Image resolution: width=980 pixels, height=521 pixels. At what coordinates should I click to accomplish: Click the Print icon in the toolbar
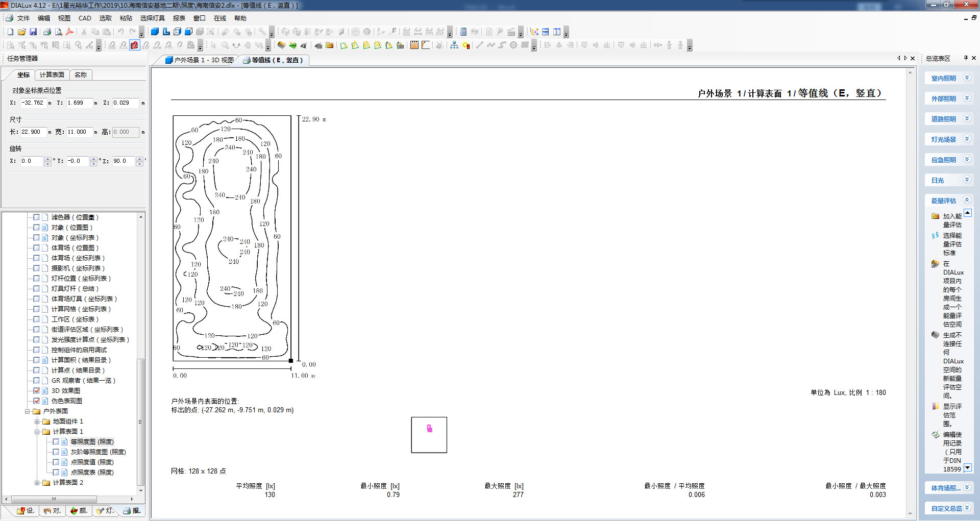click(47, 32)
